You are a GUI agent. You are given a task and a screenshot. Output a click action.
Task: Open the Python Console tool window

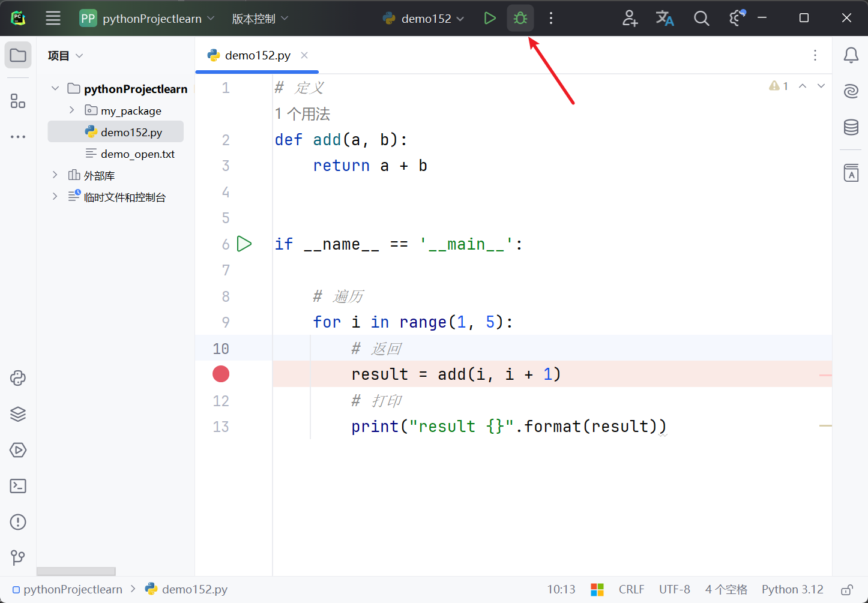[x=18, y=378]
